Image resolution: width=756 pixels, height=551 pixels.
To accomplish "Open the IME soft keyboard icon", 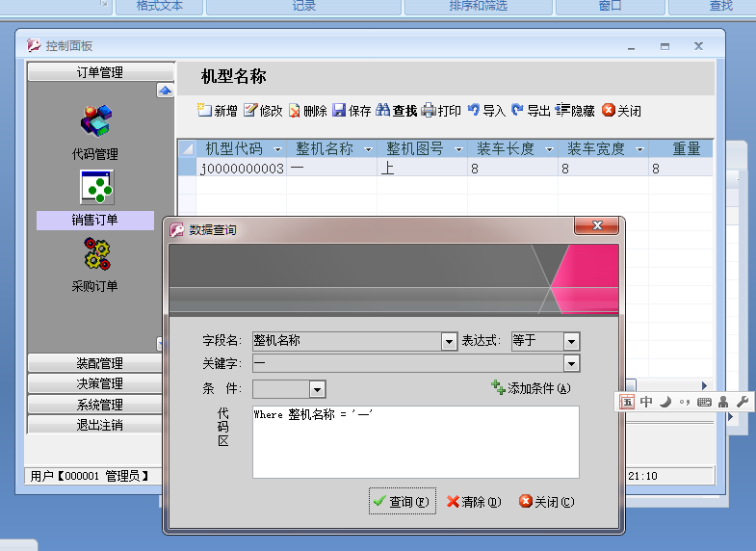I will coord(704,402).
